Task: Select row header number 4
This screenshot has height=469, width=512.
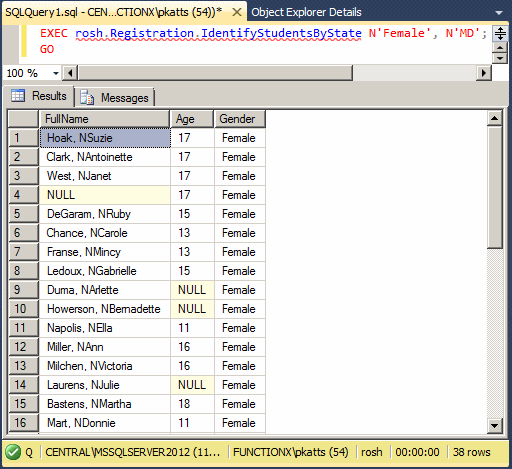Action: (23, 195)
